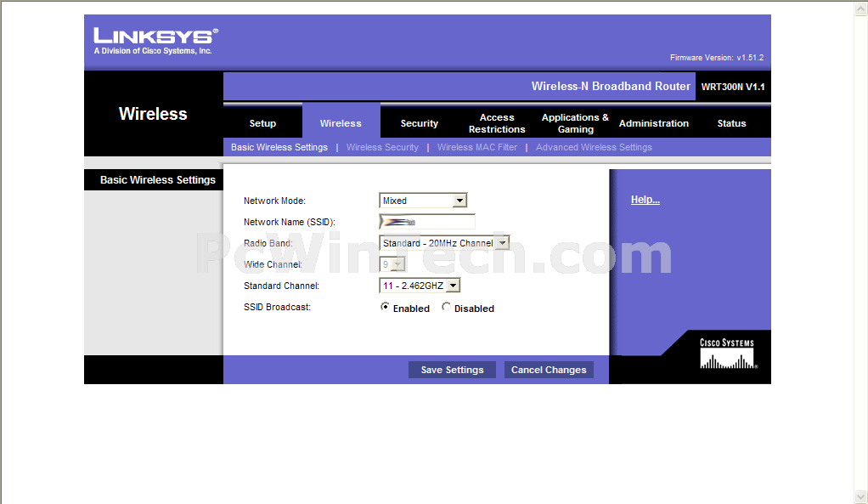
Task: Open the Network Mode dropdown
Action: point(423,201)
